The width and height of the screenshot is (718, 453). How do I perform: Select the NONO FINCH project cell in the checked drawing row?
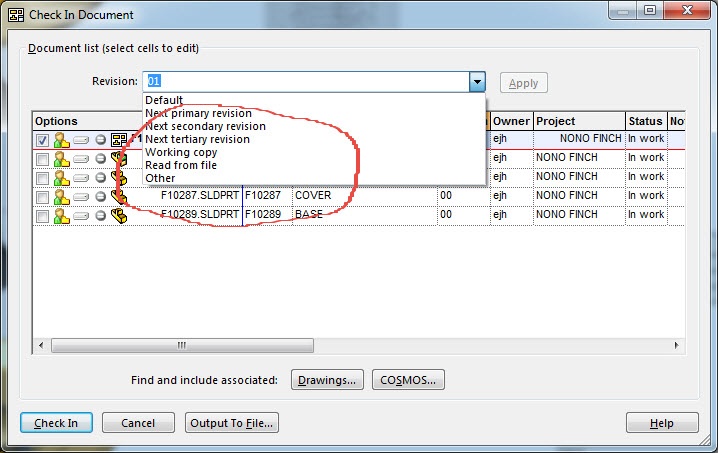pyautogui.click(x=579, y=139)
